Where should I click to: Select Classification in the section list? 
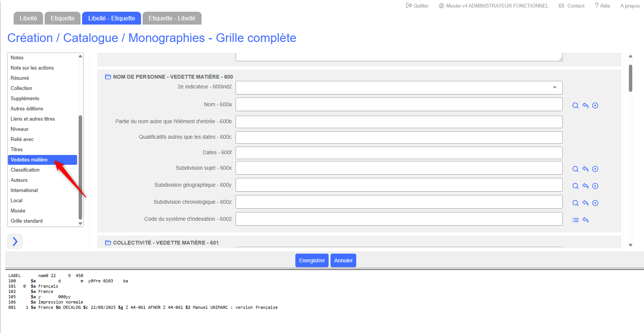25,170
